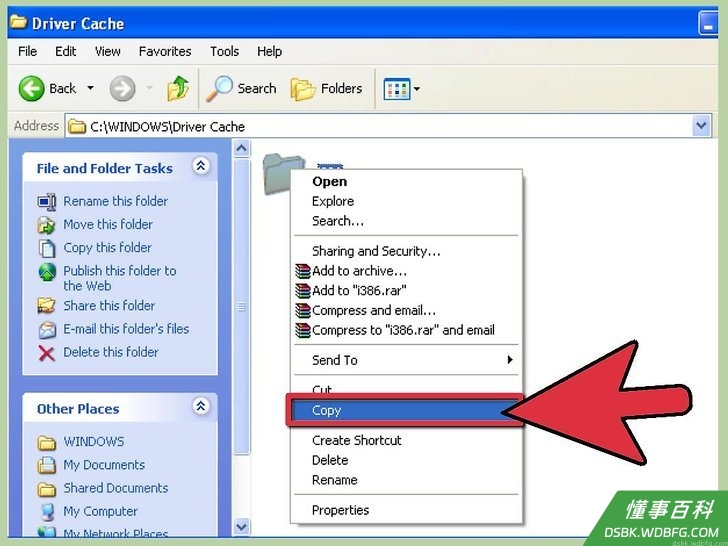The image size is (728, 546).
Task: Collapse the Other Places panel
Action: (x=201, y=406)
